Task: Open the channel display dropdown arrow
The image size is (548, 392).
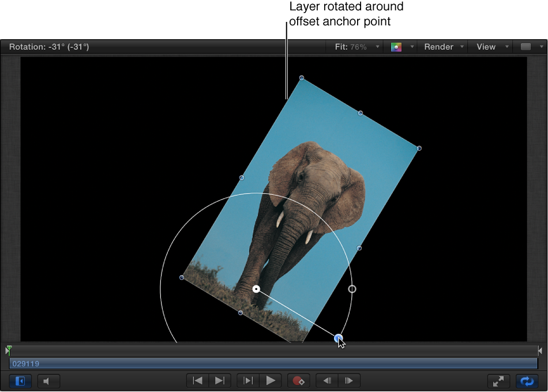Action: click(x=412, y=46)
